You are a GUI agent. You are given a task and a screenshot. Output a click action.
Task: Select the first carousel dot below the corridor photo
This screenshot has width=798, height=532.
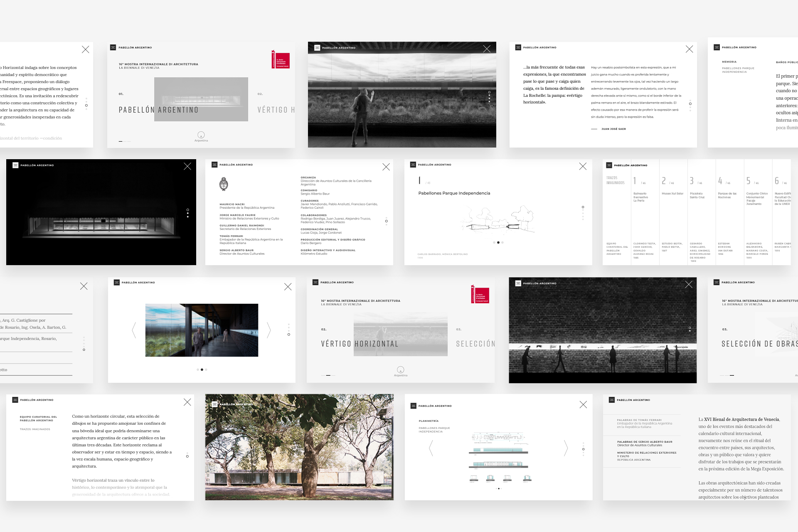tap(198, 369)
